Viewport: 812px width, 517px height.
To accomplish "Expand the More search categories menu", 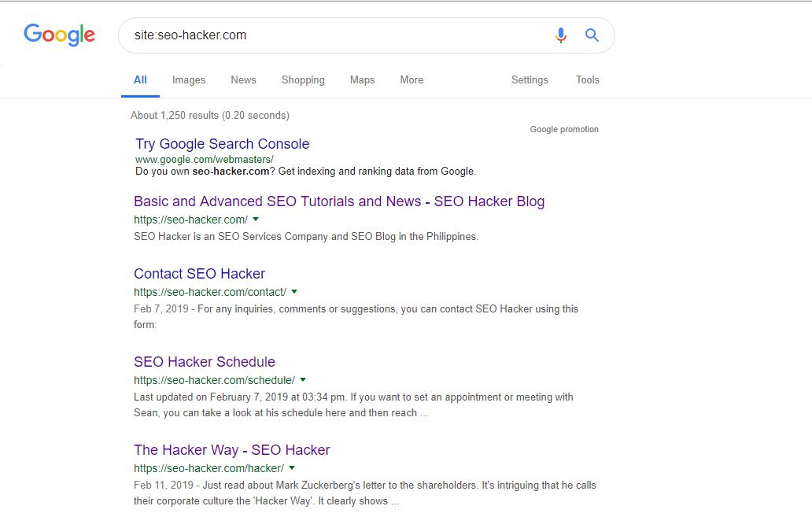I will [x=411, y=80].
